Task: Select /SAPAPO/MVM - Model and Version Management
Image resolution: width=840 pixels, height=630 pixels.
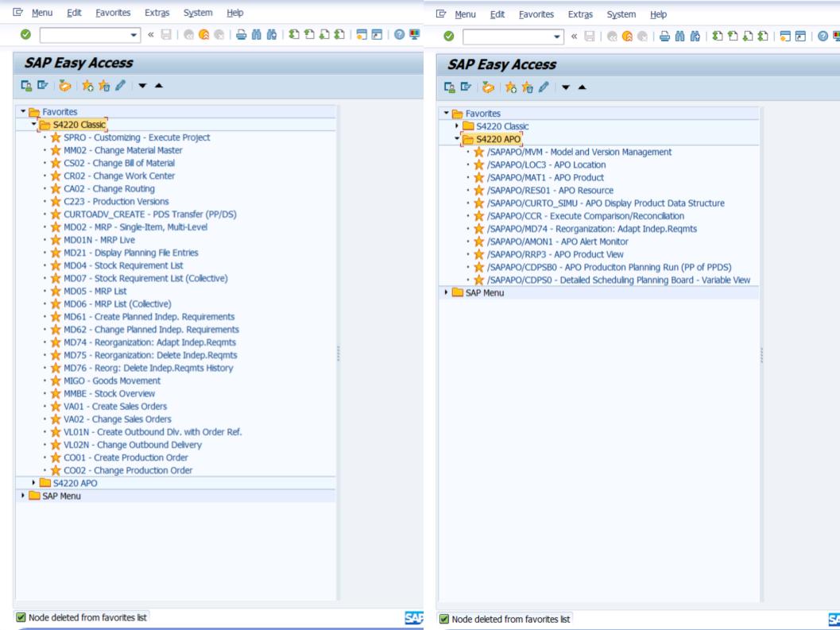Action: click(x=579, y=153)
